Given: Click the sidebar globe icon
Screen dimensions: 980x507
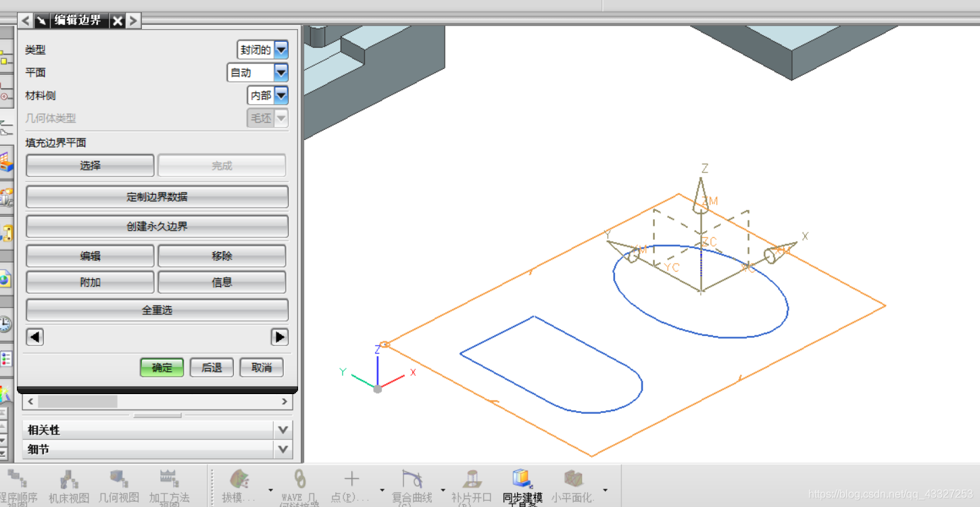Looking at the screenshot, I should click(x=5, y=279).
